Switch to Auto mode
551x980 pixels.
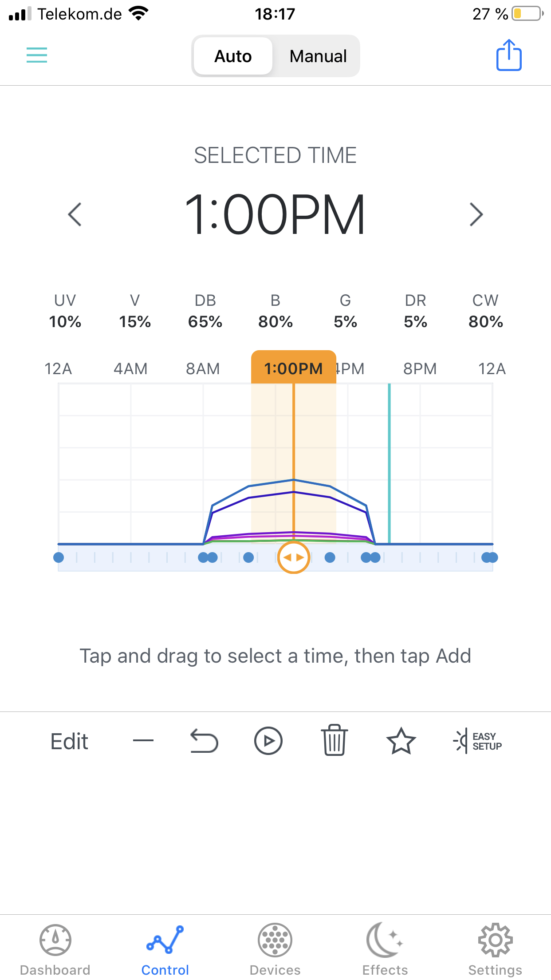pos(233,56)
